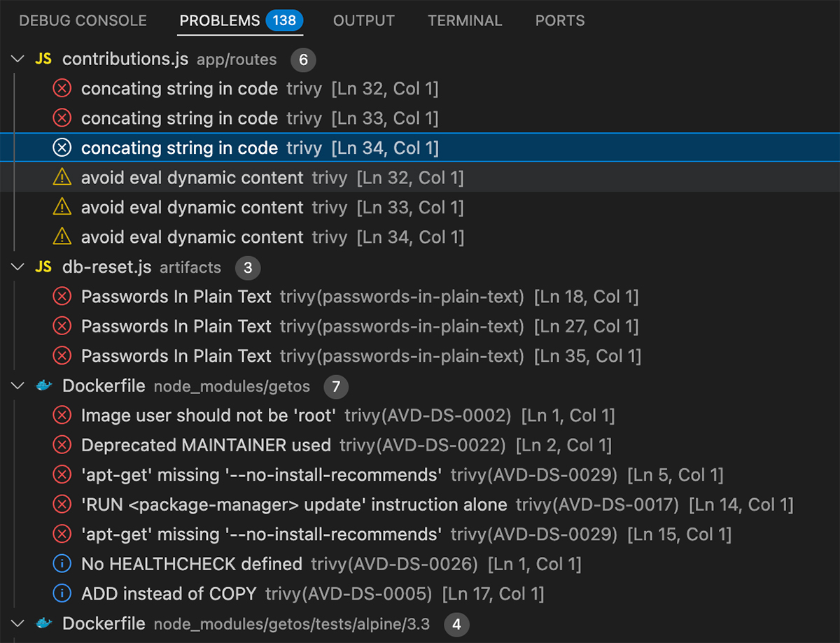Open the TERMINAL tab
840x643 pixels.
coord(465,20)
